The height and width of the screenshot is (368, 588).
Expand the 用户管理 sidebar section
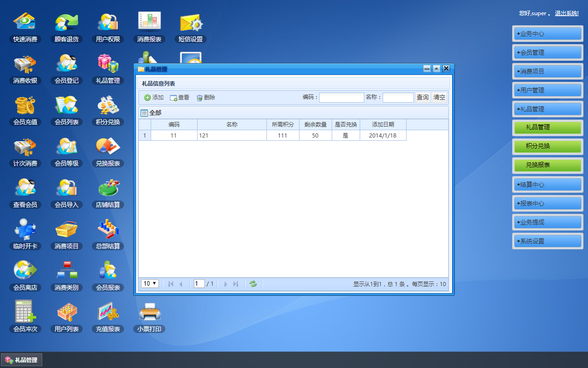[x=548, y=90]
